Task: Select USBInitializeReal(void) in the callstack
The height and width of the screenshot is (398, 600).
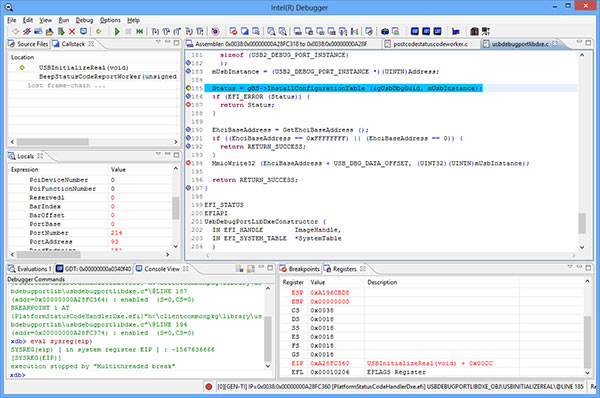Action: click(83, 68)
